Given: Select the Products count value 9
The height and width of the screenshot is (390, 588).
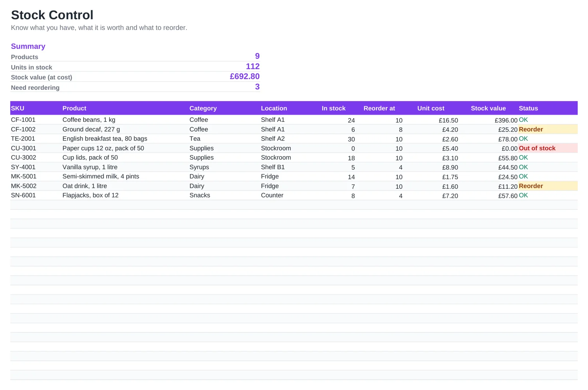Looking at the screenshot, I should 257,56.
